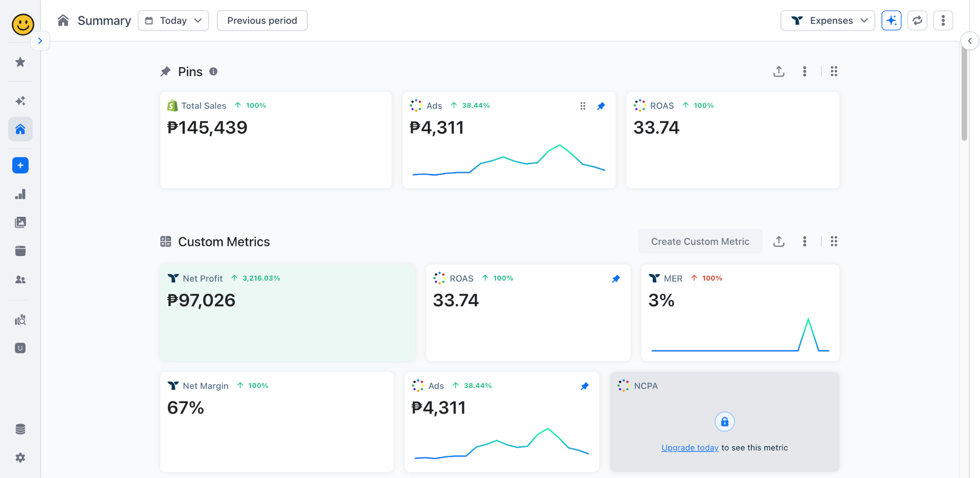This screenshot has width=980, height=478.
Task: Open the Today date range dropdown
Action: click(173, 20)
